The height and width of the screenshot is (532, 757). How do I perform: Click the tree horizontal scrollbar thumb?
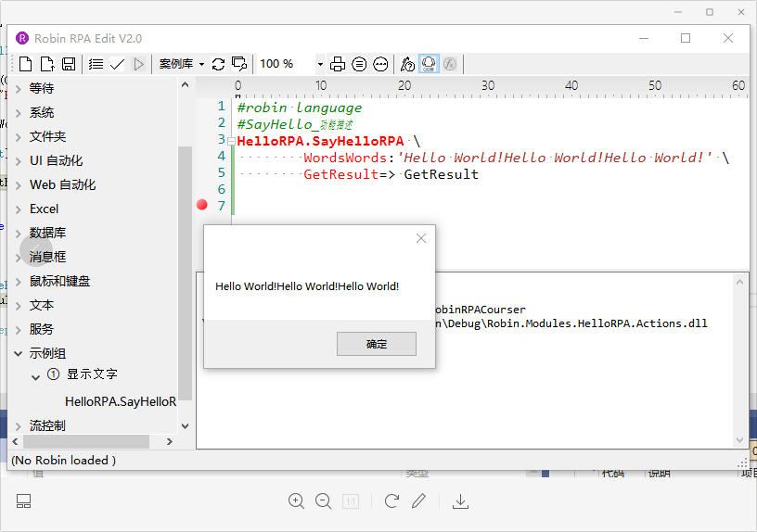tap(86, 441)
